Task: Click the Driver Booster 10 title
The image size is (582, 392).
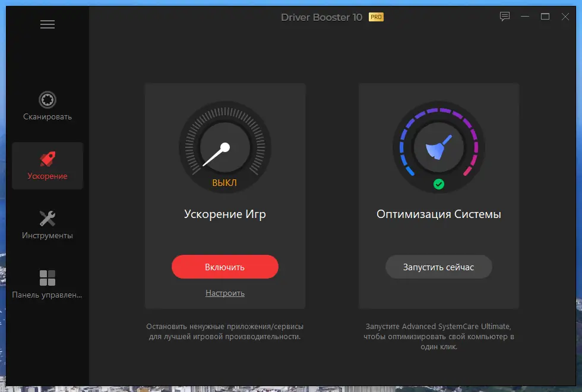Action: [x=321, y=17]
